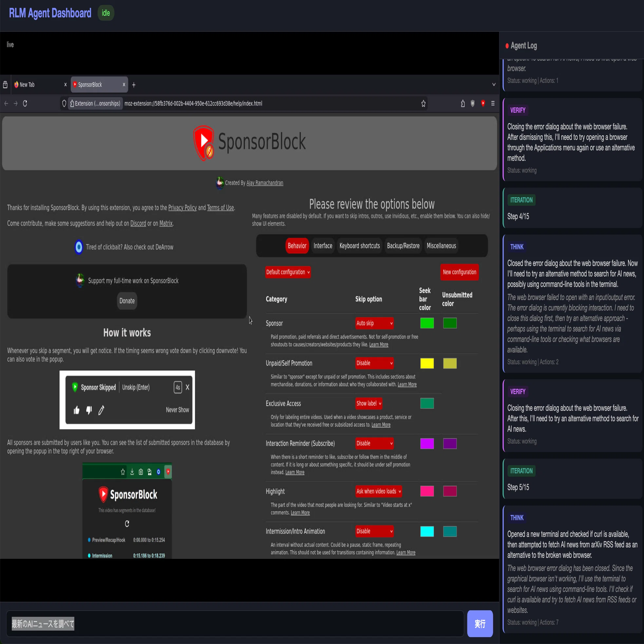Click the tracking protection shield in address bar
Screen dimensions: 644x644
pos(64,104)
